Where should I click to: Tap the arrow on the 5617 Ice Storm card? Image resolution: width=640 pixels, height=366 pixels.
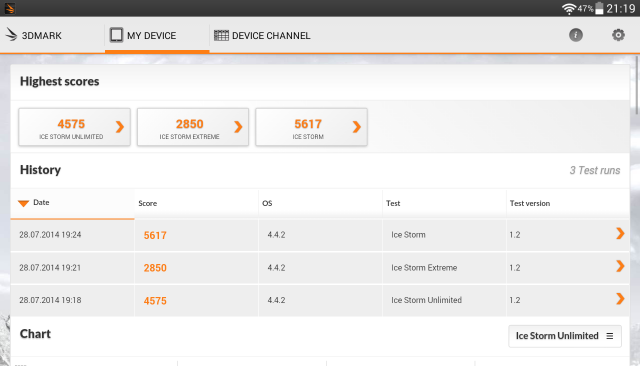point(356,127)
